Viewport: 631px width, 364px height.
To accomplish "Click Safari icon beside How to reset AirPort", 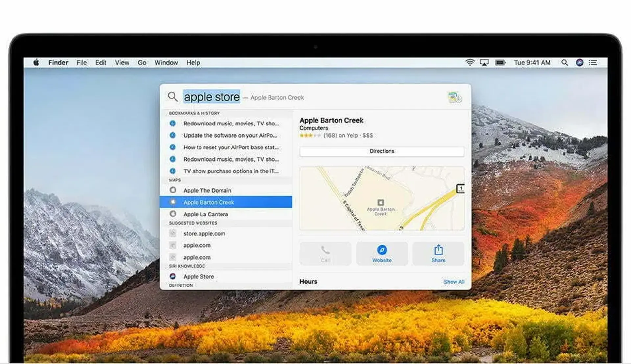I will [x=173, y=147].
